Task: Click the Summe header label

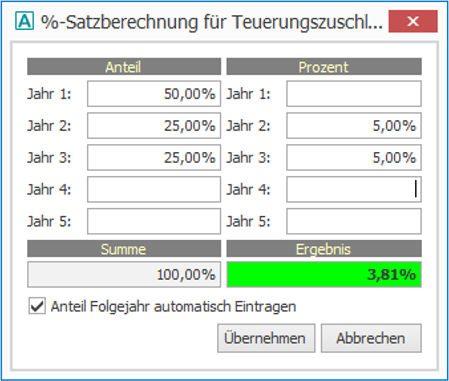Action: click(x=124, y=249)
